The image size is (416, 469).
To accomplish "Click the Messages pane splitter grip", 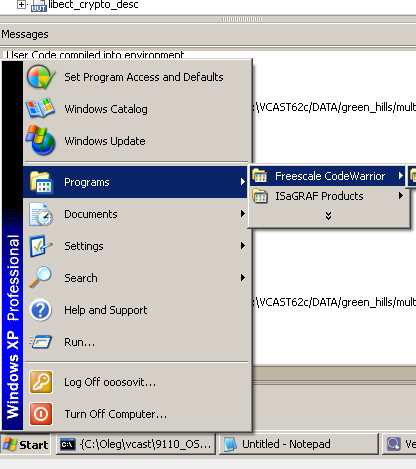I will [x=242, y=19].
